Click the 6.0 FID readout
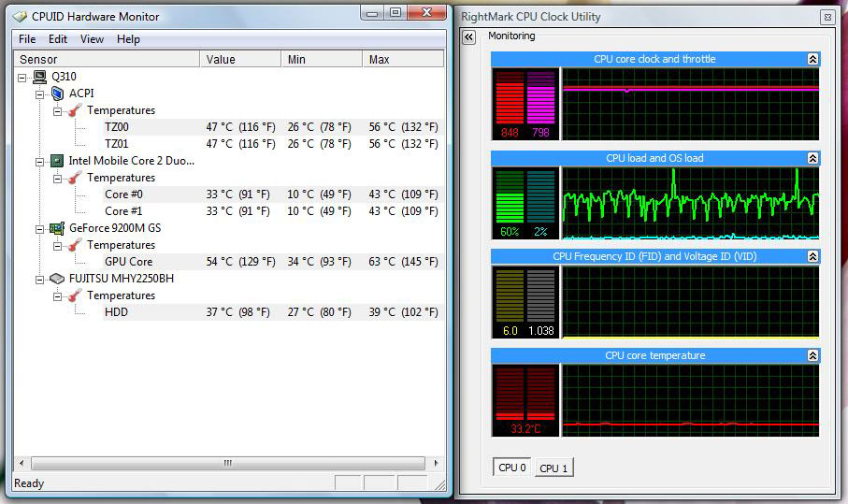 click(x=510, y=331)
